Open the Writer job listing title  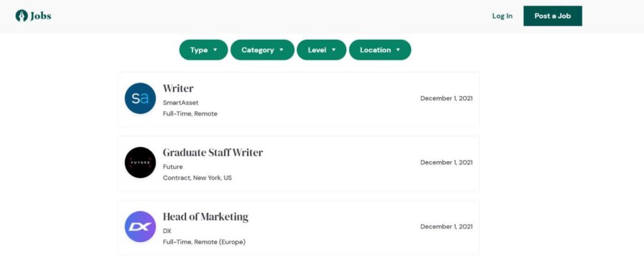point(178,88)
